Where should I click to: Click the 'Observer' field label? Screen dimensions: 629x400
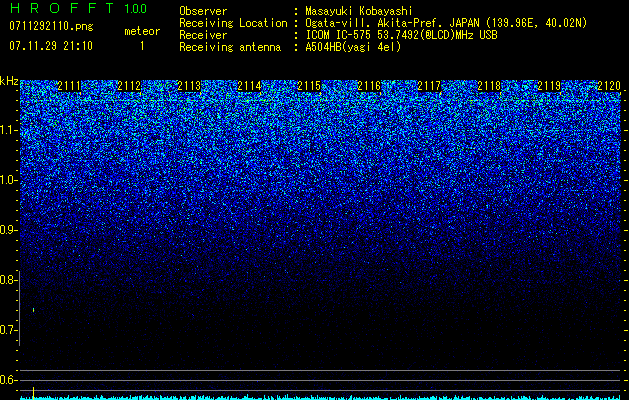pyautogui.click(x=203, y=11)
